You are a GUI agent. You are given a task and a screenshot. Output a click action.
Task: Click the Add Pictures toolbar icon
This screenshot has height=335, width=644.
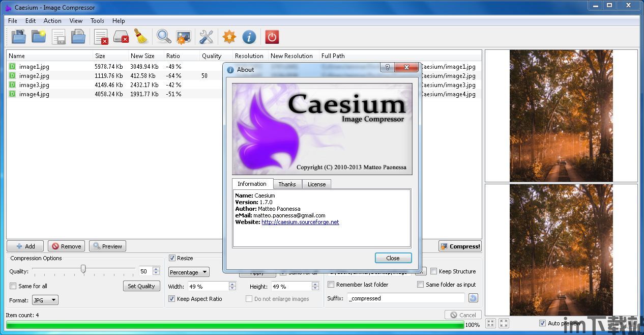(19, 37)
